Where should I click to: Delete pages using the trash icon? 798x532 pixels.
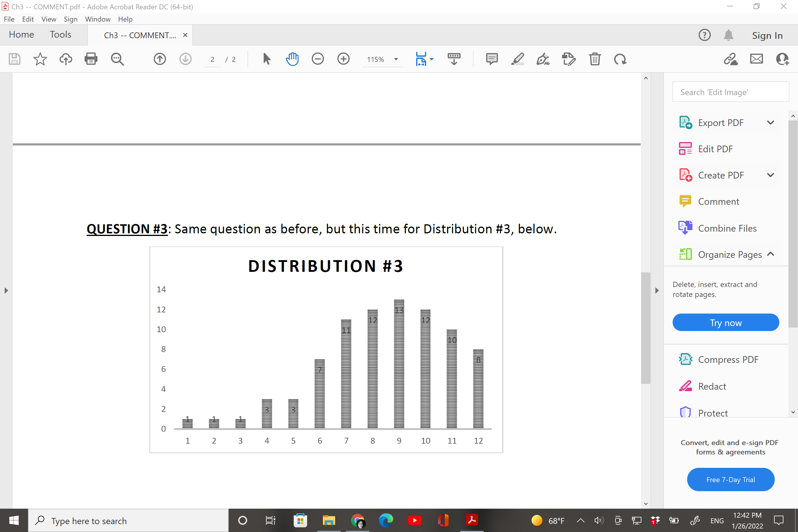click(595, 59)
